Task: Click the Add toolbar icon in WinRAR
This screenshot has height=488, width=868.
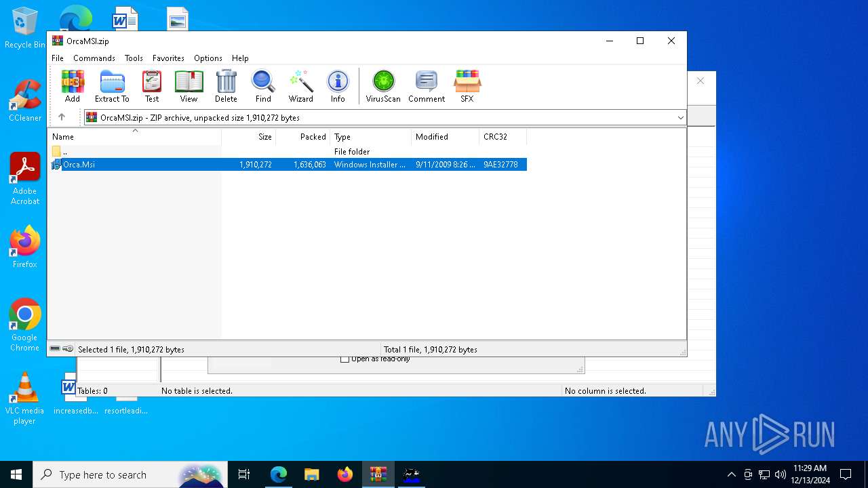Action: point(73,86)
